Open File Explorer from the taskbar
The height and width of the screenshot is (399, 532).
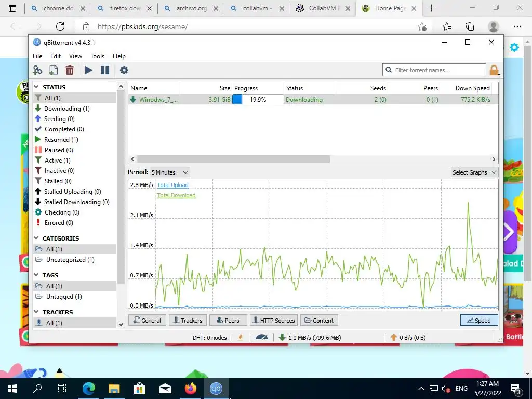pyautogui.click(x=114, y=388)
